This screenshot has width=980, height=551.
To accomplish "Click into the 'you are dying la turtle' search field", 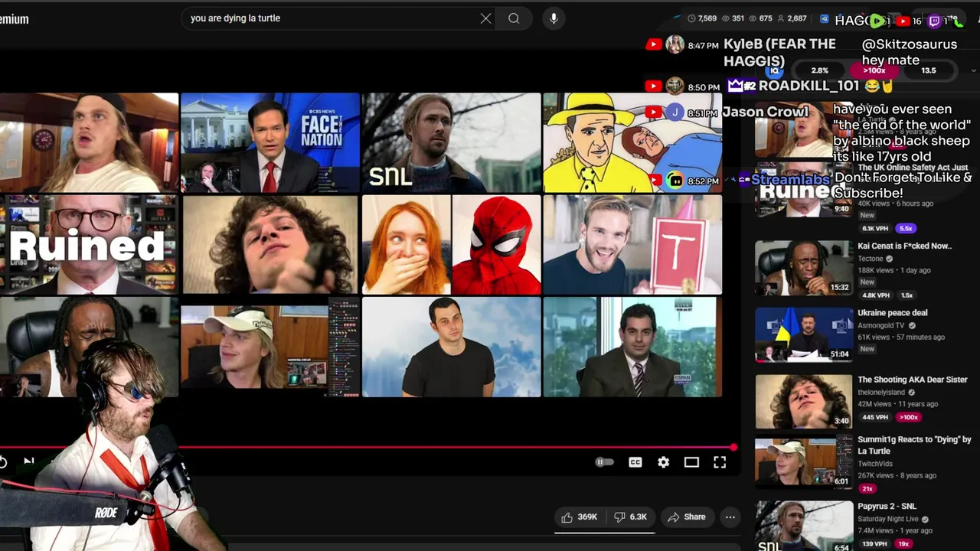I will point(329,18).
